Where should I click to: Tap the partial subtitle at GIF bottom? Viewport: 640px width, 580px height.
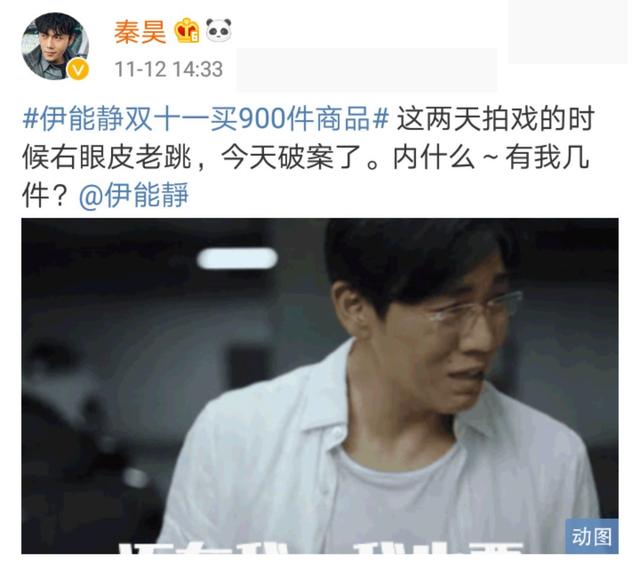(321, 548)
